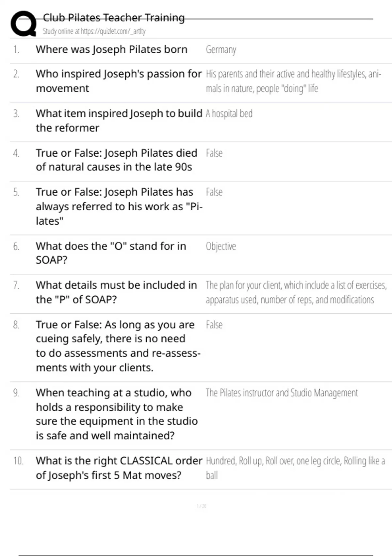392x556 pixels.
Task: Select the question about CLASSICAL order of Mat moves
Action: coord(119,468)
